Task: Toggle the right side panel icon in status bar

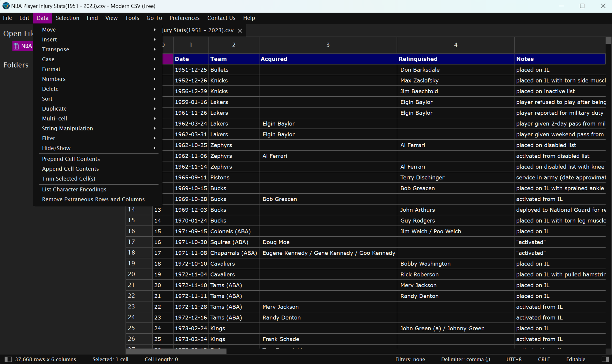Action: (605, 359)
